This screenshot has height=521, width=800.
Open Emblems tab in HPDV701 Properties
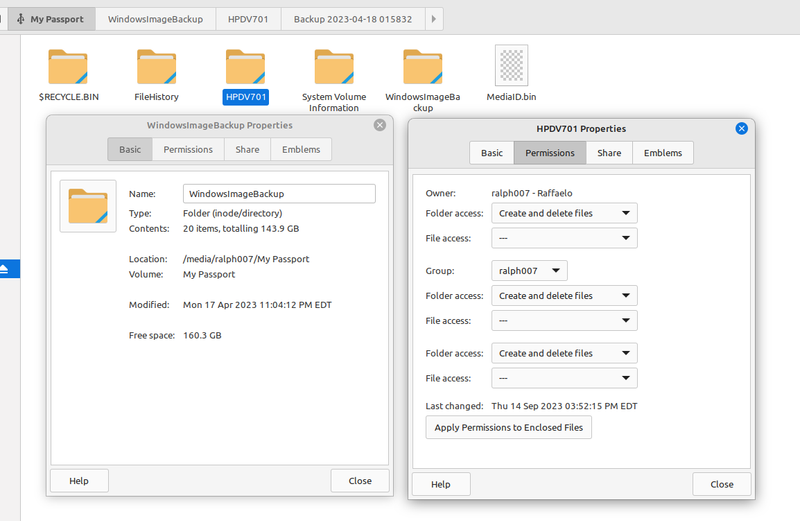pos(663,153)
